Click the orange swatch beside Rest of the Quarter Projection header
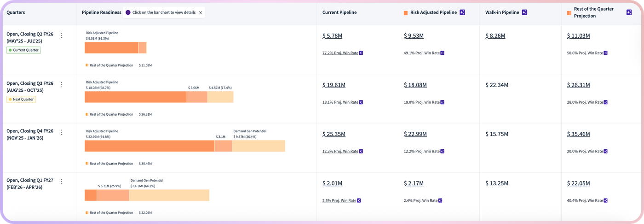This screenshot has height=224, width=644. pos(569,13)
